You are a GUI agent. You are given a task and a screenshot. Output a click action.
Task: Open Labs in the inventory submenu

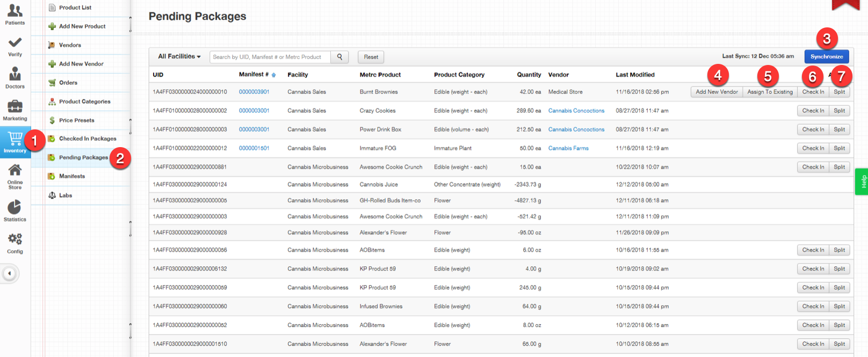click(65, 195)
